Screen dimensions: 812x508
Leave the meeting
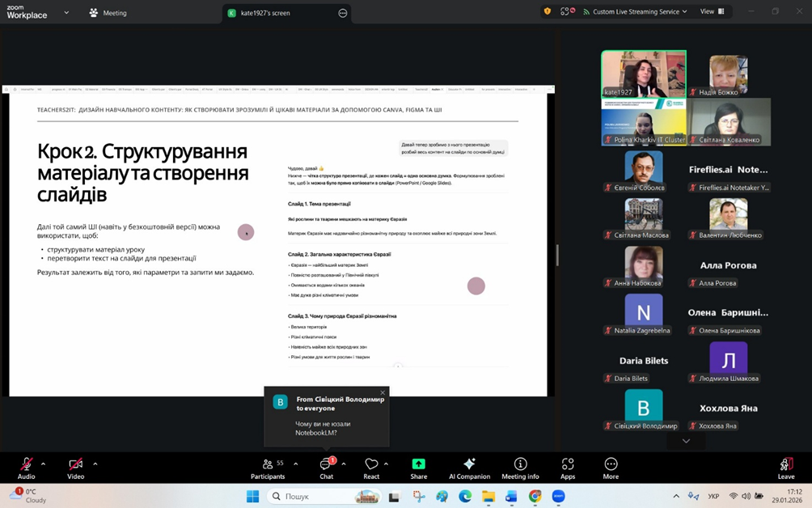point(785,468)
